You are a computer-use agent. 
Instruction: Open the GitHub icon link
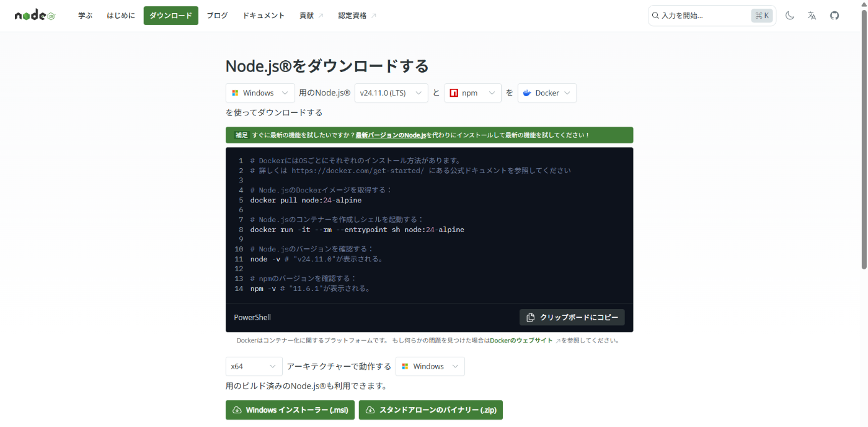coord(835,16)
